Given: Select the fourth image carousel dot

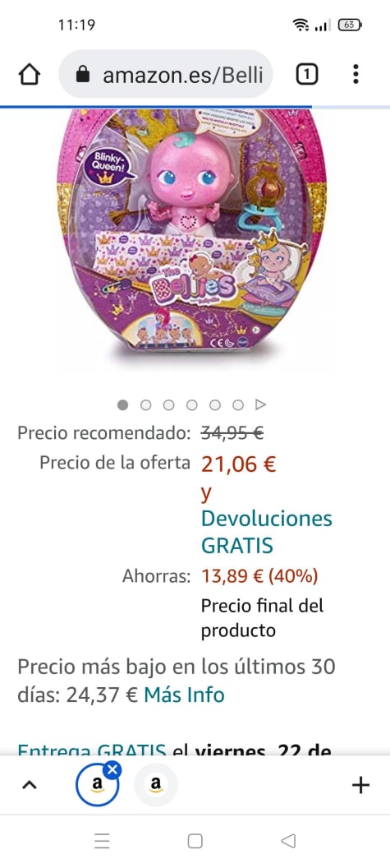Looking at the screenshot, I should coord(192,405).
